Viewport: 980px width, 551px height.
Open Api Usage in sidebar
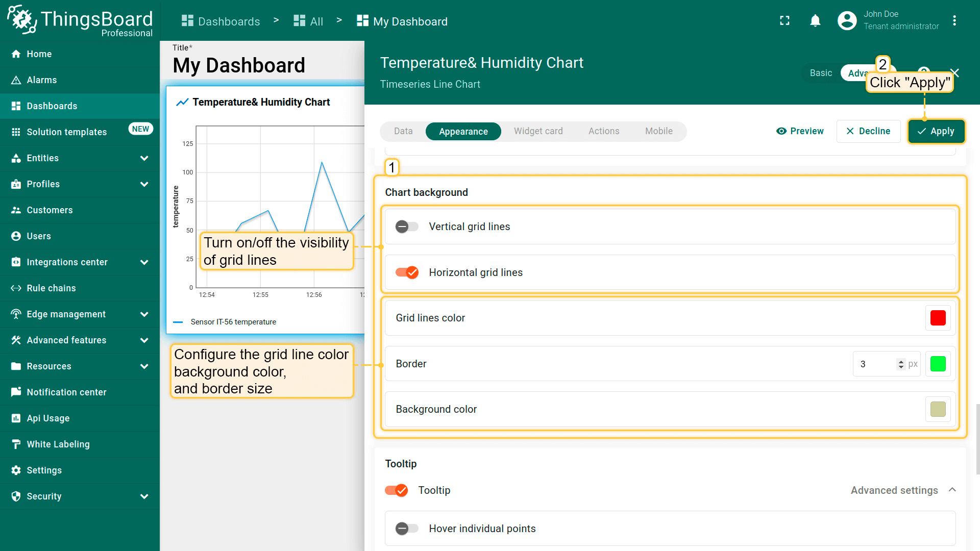tap(48, 418)
